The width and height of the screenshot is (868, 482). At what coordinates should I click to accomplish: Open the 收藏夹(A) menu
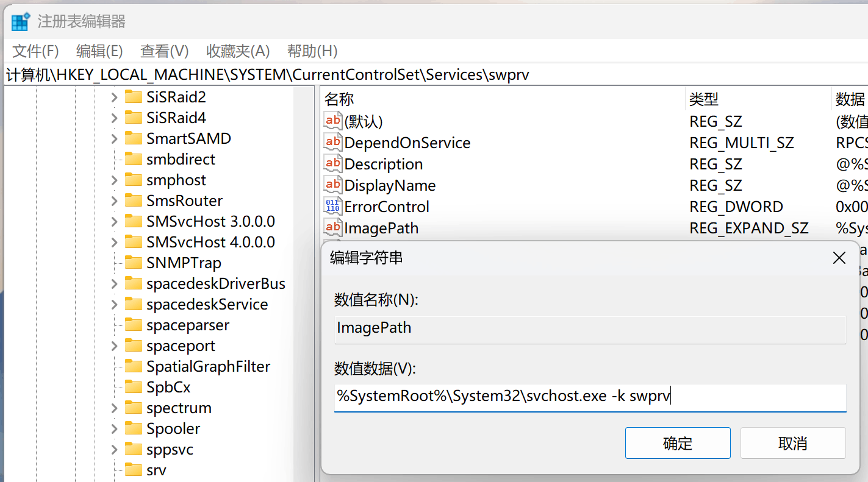(238, 51)
